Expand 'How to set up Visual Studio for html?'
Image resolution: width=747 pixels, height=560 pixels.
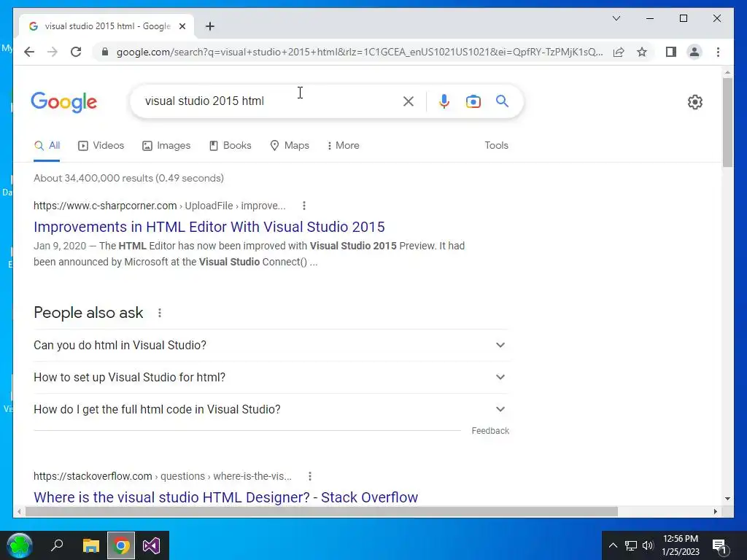[271, 377]
